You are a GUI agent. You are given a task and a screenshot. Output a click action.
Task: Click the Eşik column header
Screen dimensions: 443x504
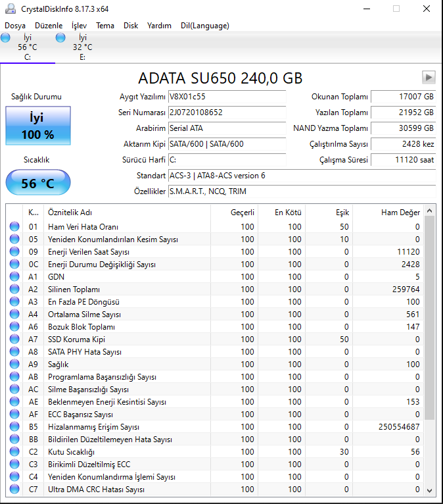329,213
